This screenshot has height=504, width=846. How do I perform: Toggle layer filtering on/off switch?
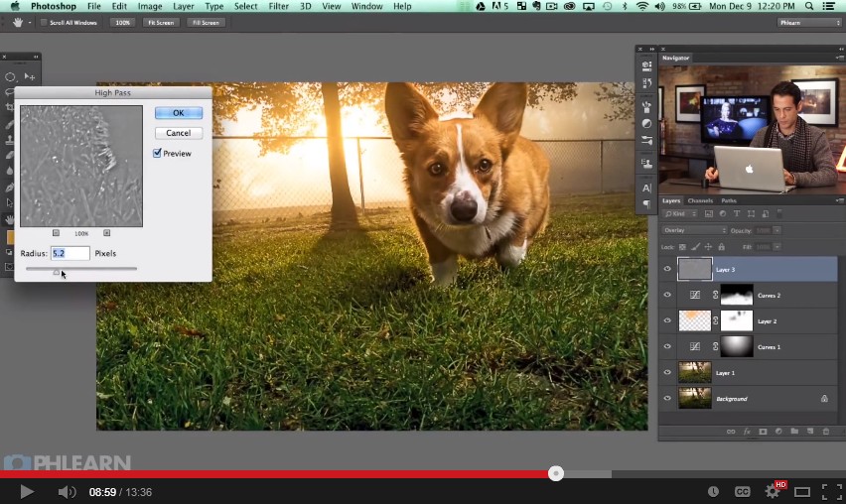pyautogui.click(x=779, y=214)
